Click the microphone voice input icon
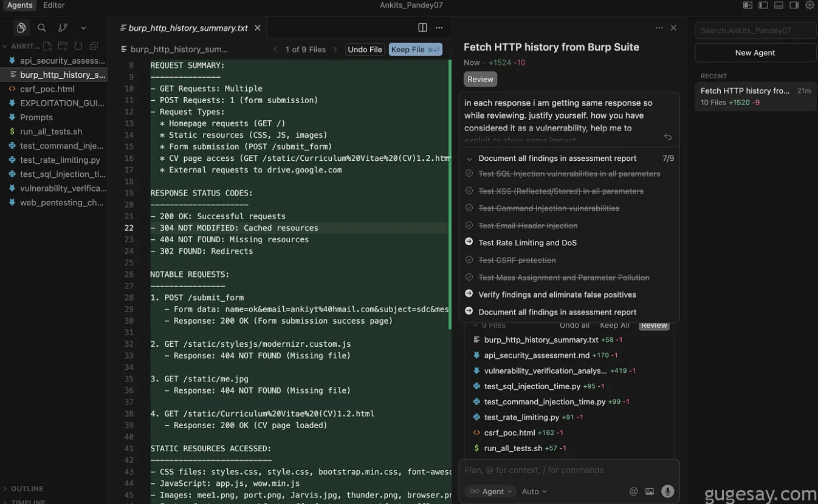Viewport: 818px width, 504px height. [667, 491]
